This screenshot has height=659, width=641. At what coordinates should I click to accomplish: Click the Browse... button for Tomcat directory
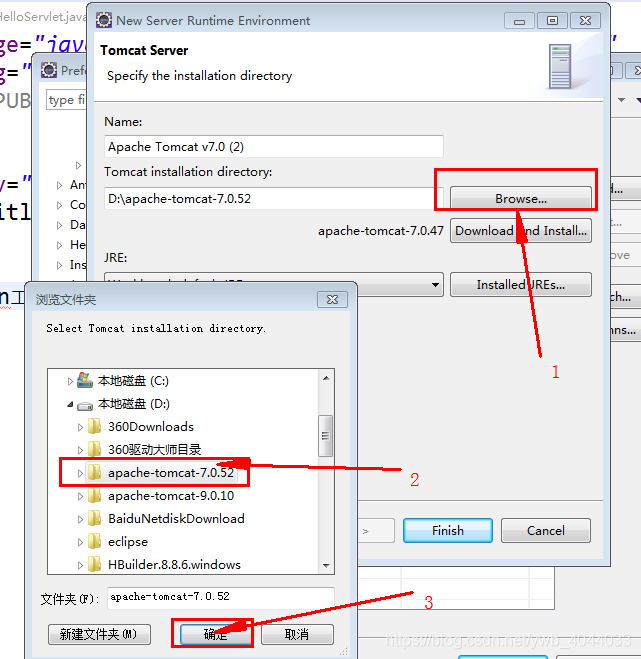(x=521, y=198)
